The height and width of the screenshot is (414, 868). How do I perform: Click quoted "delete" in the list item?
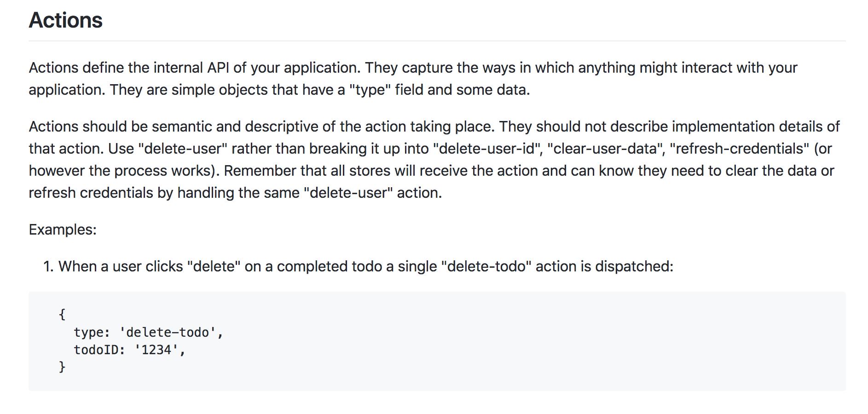[214, 266]
